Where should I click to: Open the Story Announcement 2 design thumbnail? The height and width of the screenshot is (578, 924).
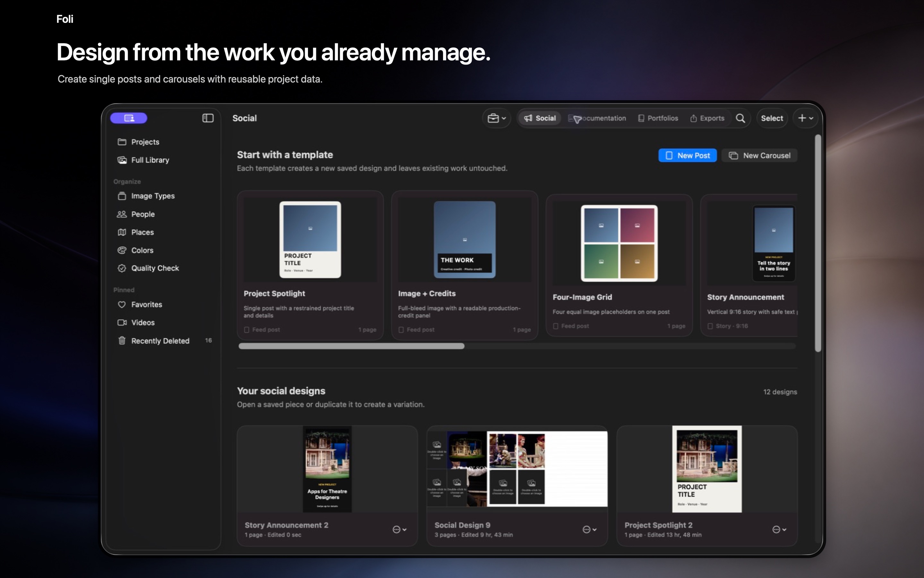(327, 469)
